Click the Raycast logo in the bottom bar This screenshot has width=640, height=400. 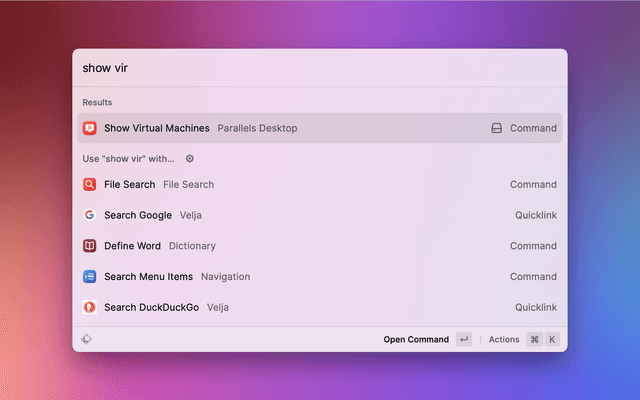(88, 339)
